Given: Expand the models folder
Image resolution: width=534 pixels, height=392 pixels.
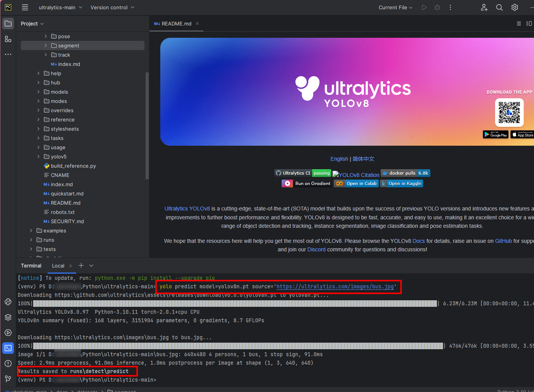Looking at the screenshot, I should [x=39, y=92].
